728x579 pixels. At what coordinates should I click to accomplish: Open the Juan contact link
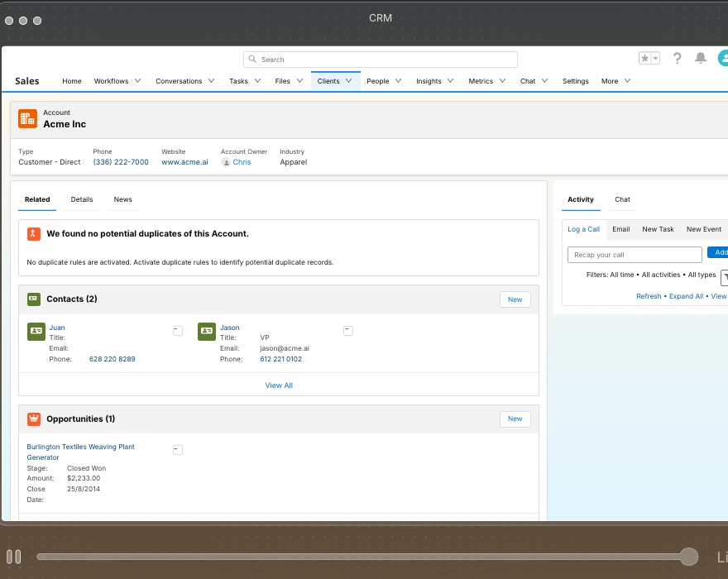[x=57, y=328]
